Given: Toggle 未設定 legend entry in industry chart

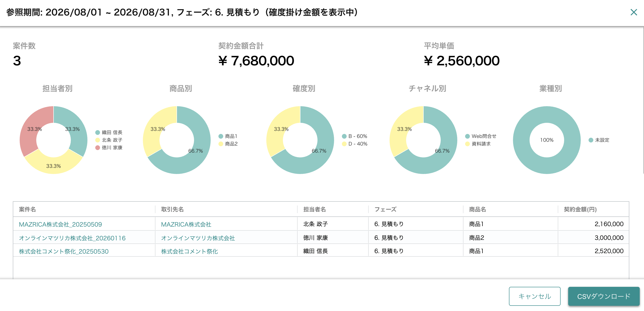Looking at the screenshot, I should point(599,140).
